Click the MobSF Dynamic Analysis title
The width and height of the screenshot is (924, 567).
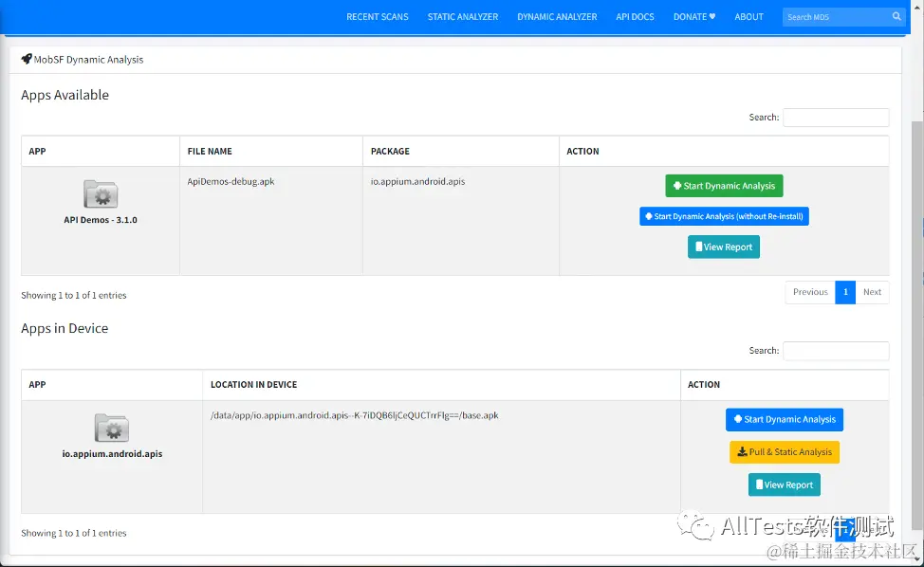click(88, 60)
